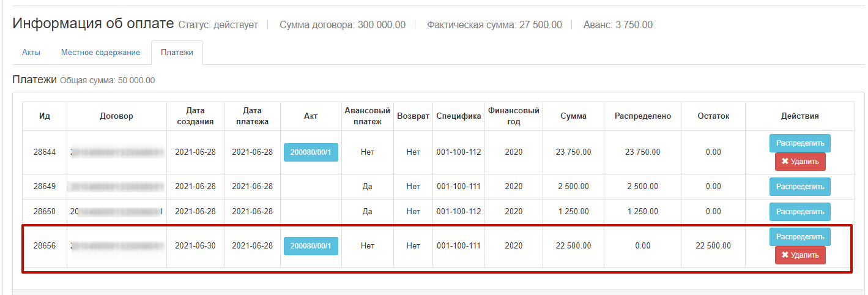The height and width of the screenshot is (295, 868).
Task: Click the Распределено column header
Action: [642, 116]
